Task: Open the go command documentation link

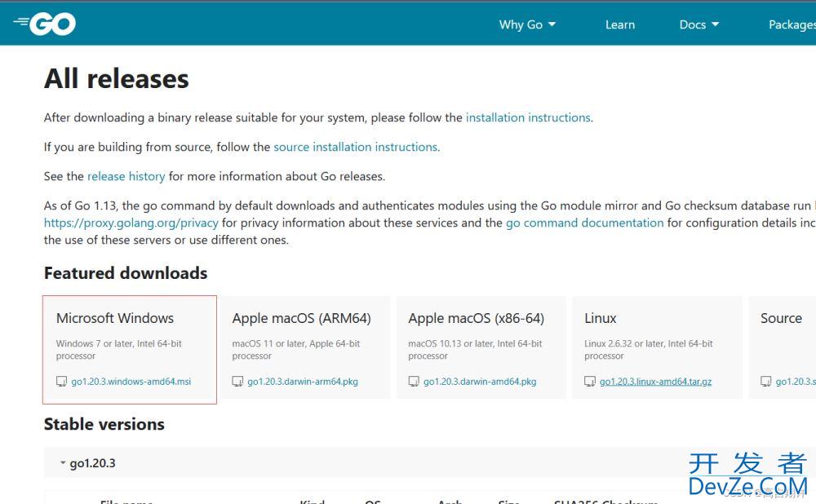Action: click(584, 223)
